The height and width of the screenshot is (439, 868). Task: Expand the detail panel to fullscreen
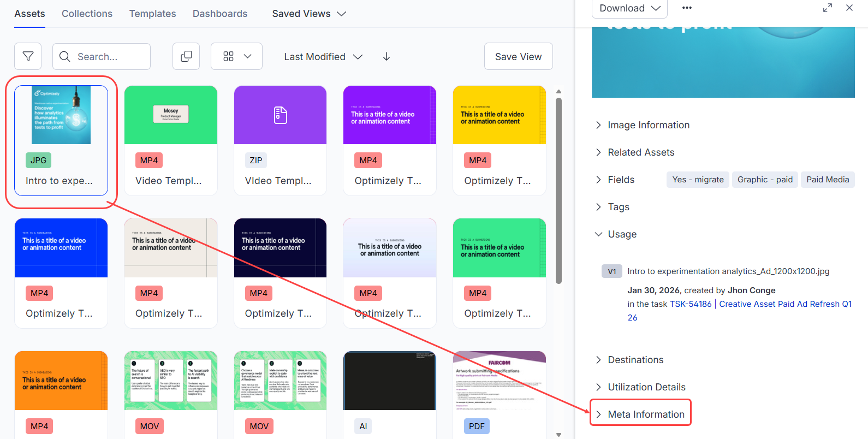pyautogui.click(x=828, y=8)
